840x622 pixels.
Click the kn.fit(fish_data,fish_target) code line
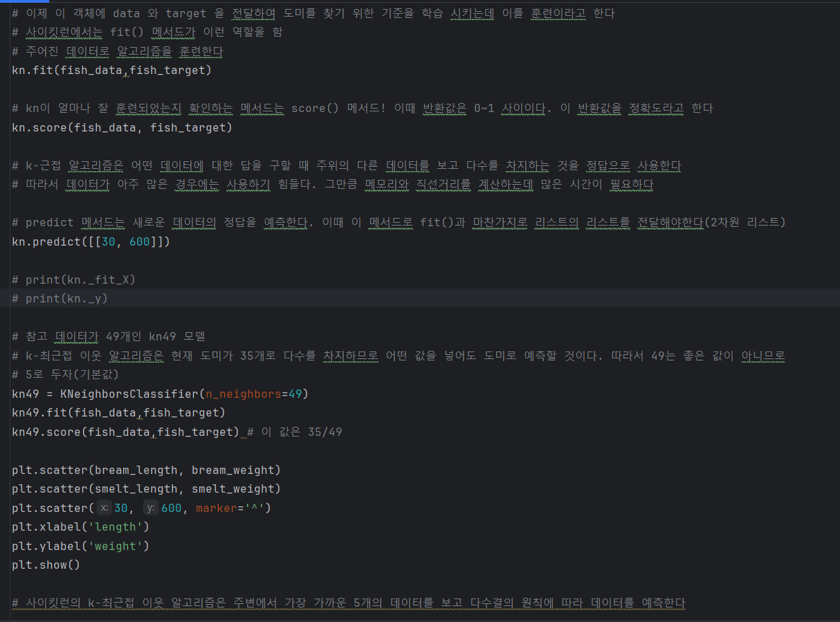point(111,70)
